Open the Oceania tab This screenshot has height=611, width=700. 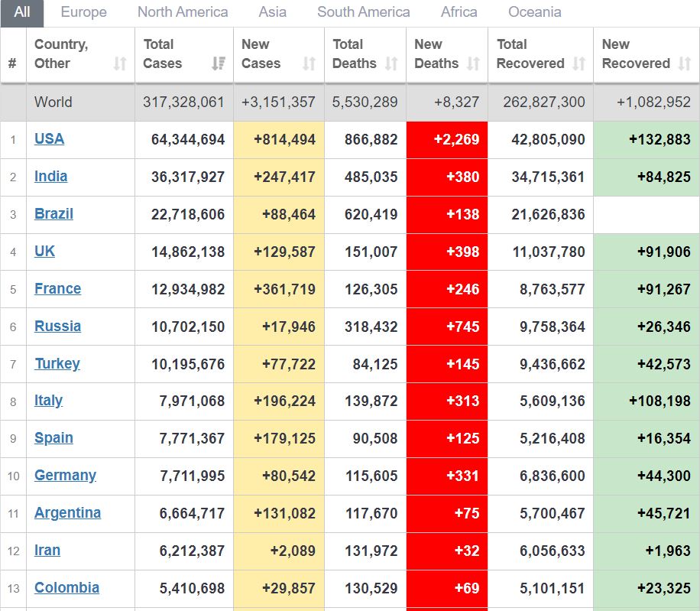pos(534,12)
